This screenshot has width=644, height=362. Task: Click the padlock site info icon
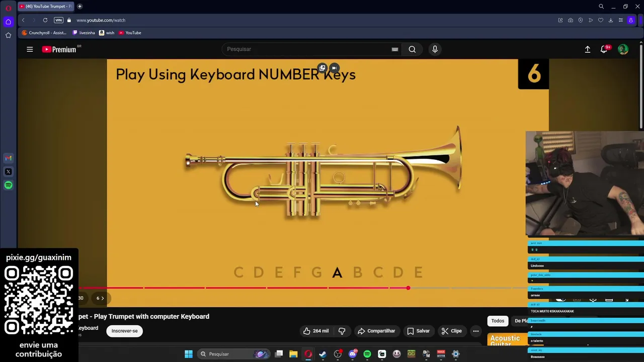(69, 20)
